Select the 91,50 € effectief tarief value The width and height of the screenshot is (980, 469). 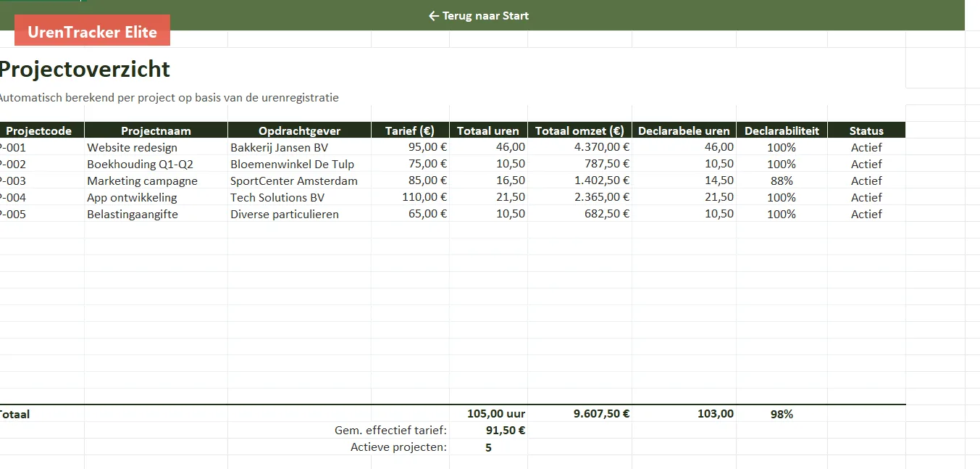coord(488,431)
